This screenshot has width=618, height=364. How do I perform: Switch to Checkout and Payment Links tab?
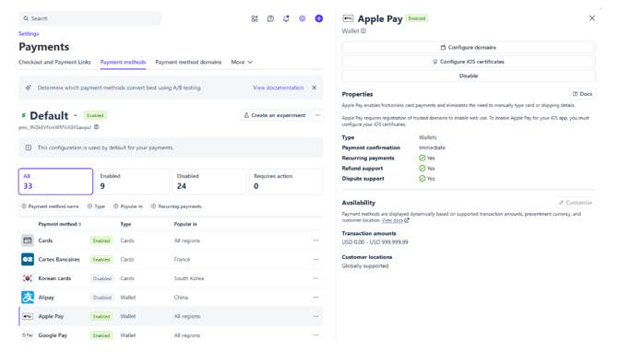(54, 62)
